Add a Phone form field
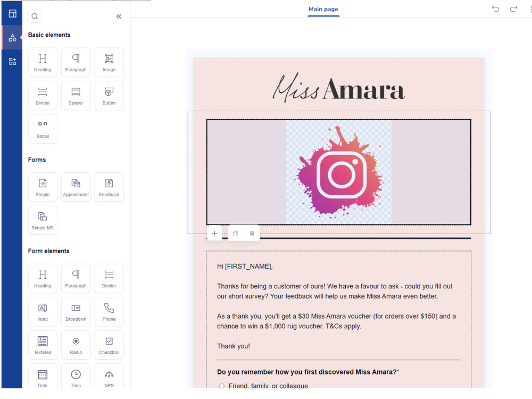 coord(109,312)
